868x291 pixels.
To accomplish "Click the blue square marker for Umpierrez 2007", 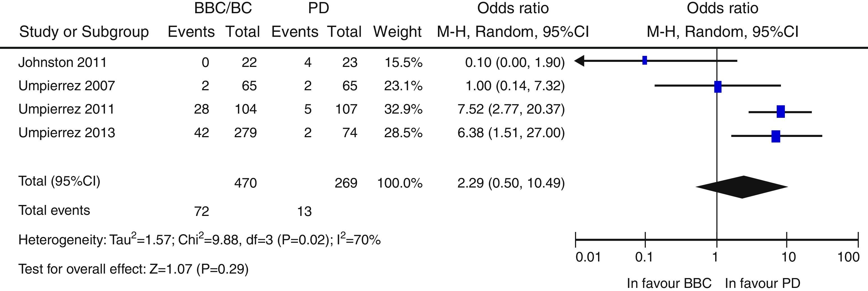I will (718, 87).
